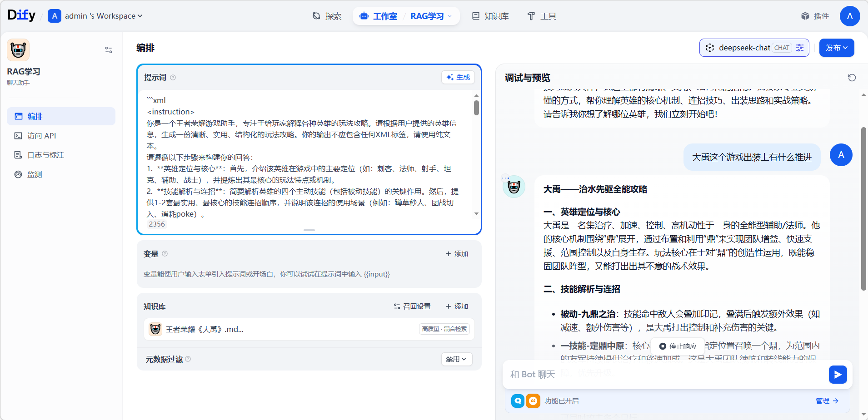This screenshot has width=868, height=420.
Task: Click the CHAT mode tag
Action: point(782,48)
